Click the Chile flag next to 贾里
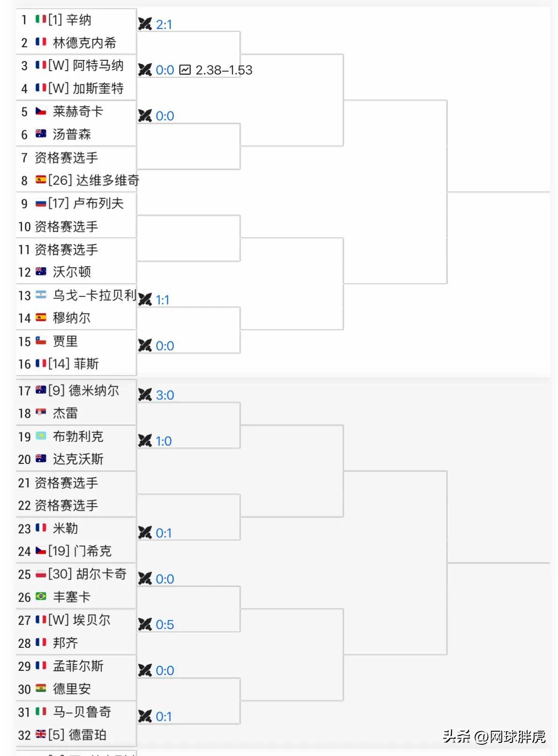The height and width of the screenshot is (756, 558). click(x=40, y=341)
